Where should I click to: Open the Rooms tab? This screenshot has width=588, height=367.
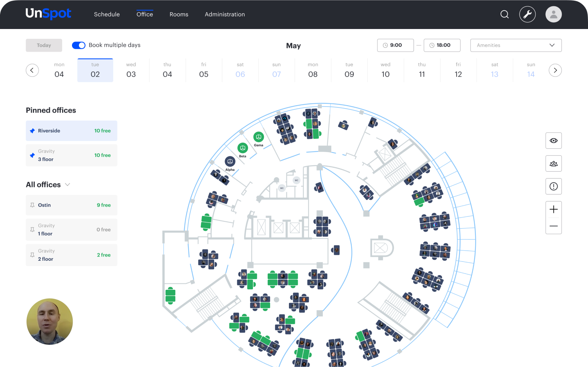(179, 14)
